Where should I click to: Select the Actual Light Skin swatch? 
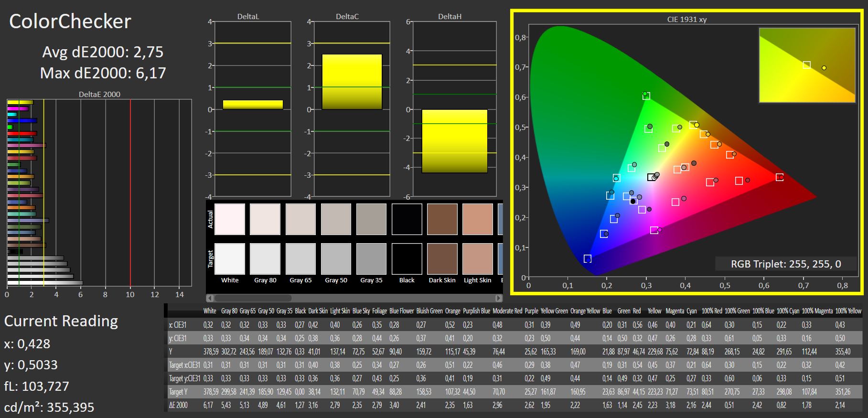478,219
